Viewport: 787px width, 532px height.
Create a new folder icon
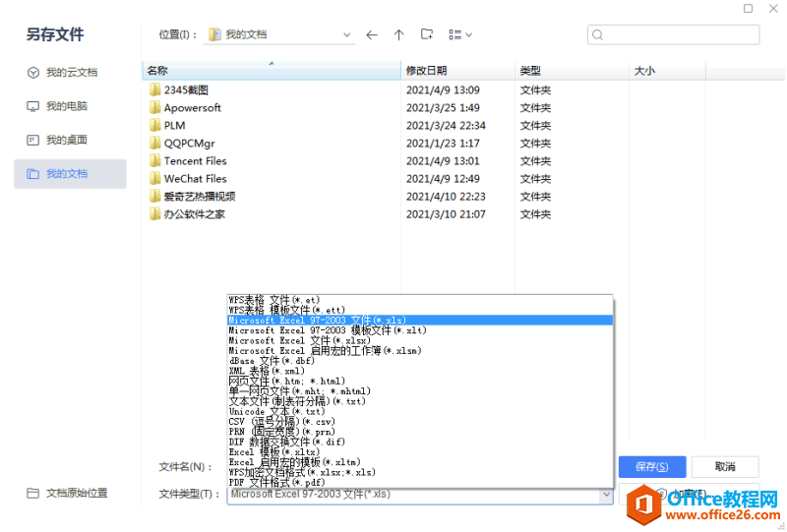point(427,34)
